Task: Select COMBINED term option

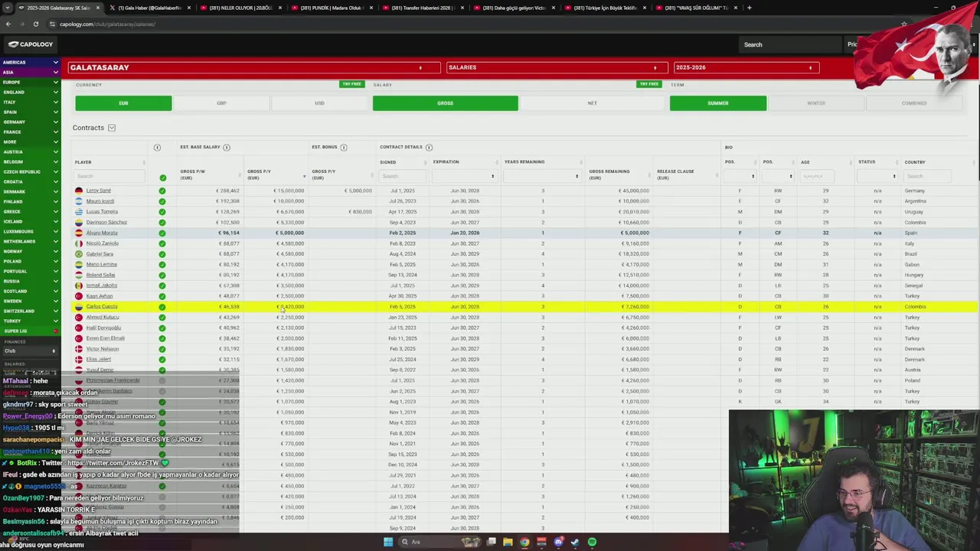Action: tap(914, 103)
